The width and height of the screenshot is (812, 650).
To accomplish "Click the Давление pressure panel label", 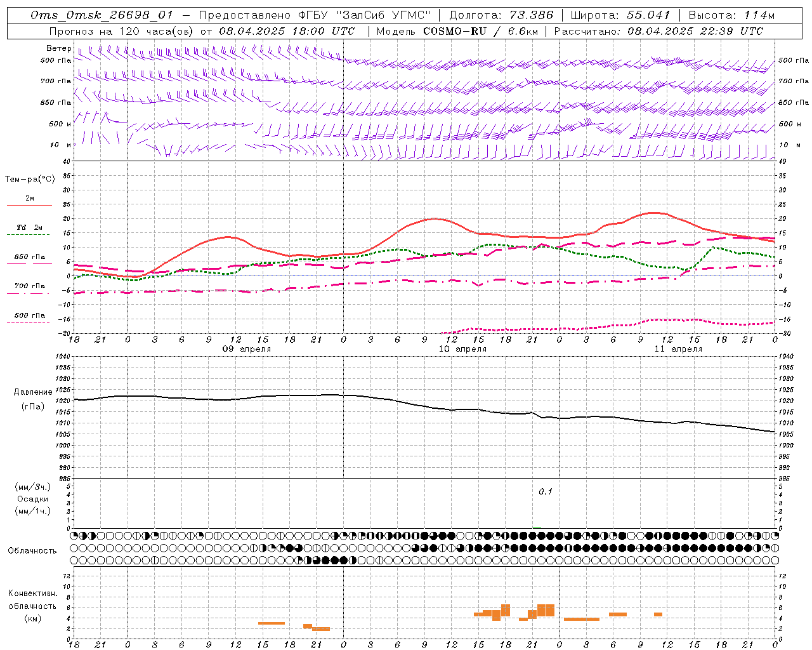I will tap(33, 392).
